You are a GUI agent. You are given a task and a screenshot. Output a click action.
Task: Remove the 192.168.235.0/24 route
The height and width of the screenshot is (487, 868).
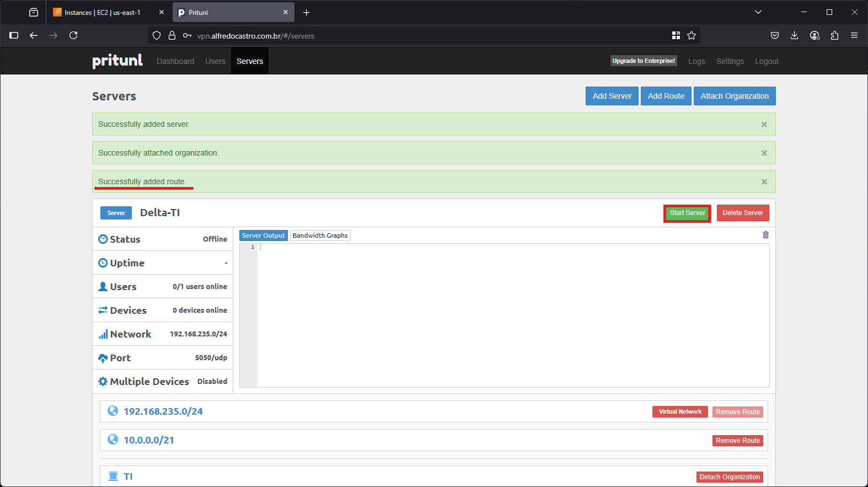point(738,412)
